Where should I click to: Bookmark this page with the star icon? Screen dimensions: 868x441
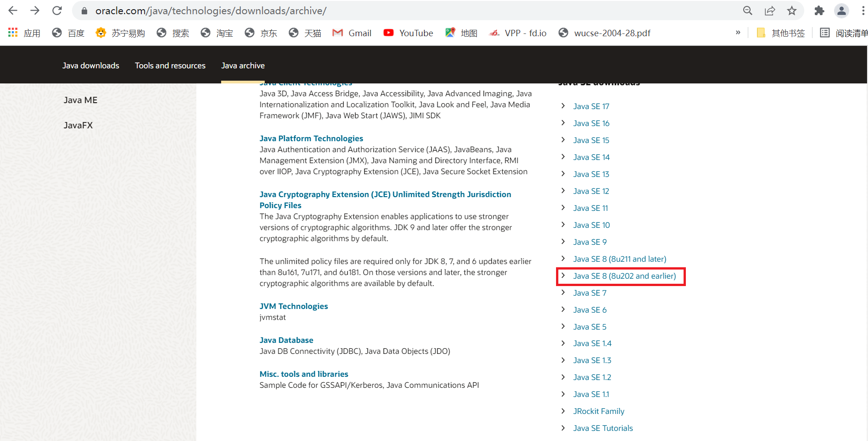click(x=792, y=11)
